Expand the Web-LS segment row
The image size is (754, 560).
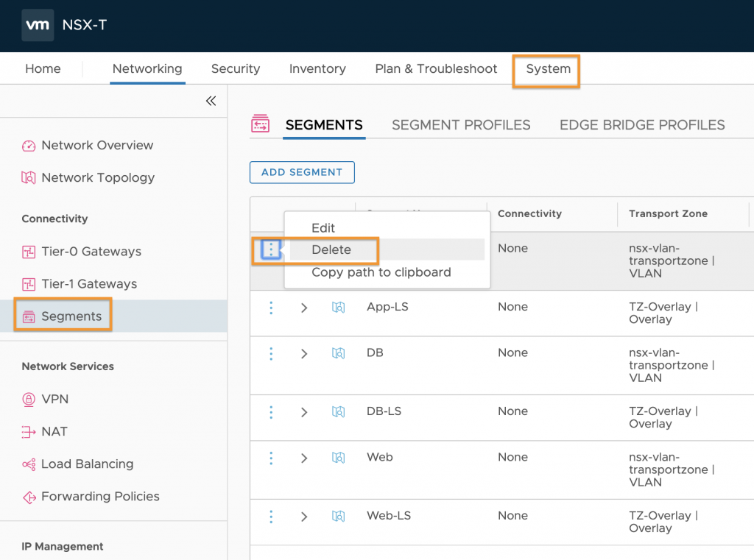(304, 517)
